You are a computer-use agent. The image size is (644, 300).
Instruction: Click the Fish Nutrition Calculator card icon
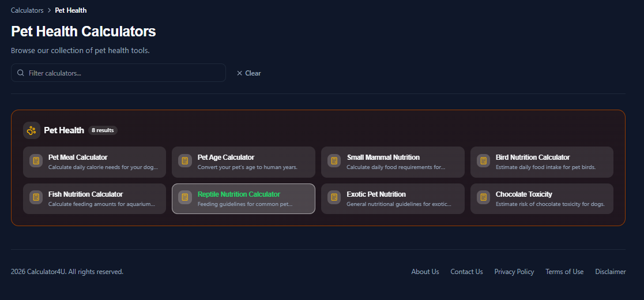[36, 197]
